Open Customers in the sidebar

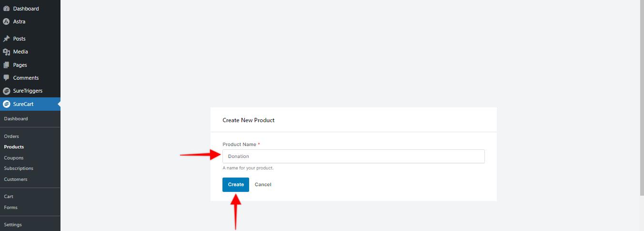click(16, 179)
